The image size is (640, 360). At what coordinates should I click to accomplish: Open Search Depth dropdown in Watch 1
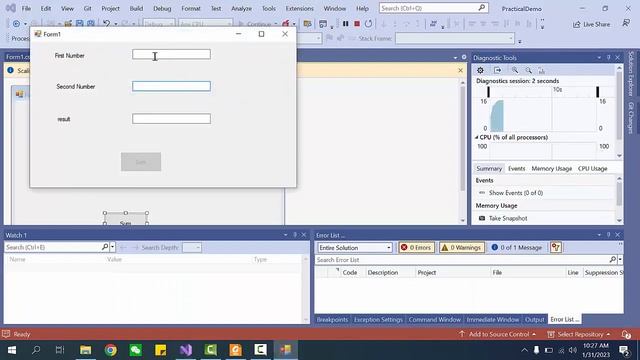pos(191,247)
